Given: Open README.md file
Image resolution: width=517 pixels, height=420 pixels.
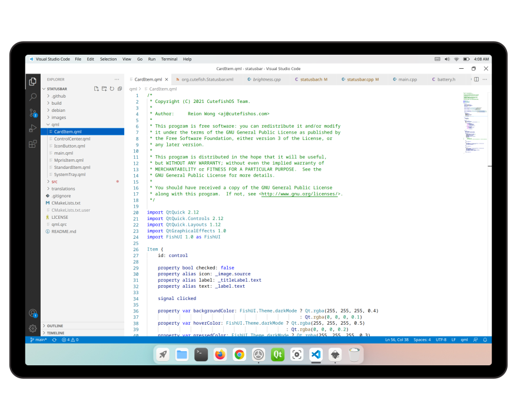Looking at the screenshot, I should coord(82,232).
